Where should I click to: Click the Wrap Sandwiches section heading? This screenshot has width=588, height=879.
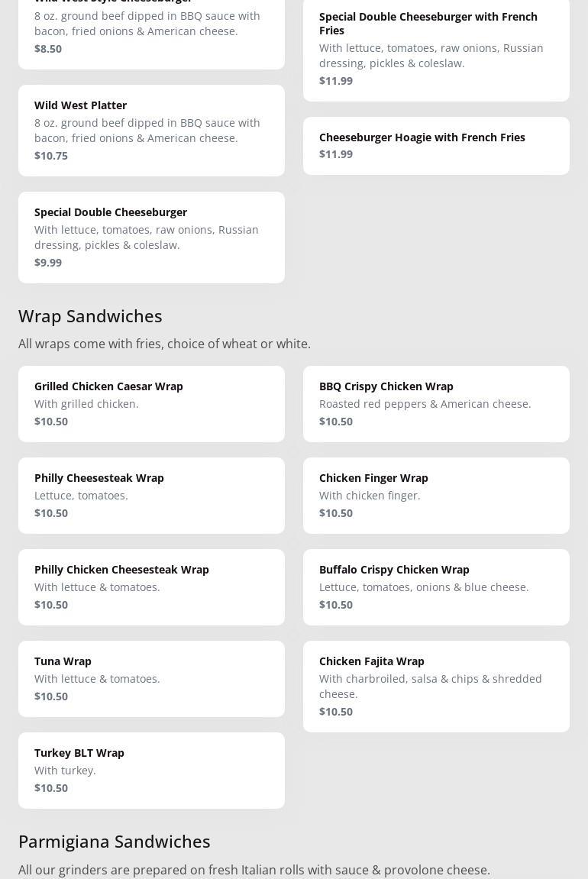tap(90, 315)
